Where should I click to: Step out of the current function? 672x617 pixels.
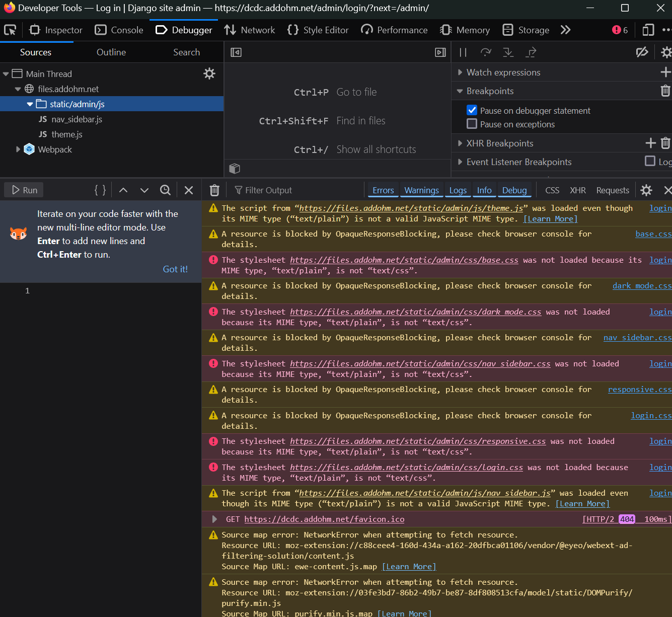coord(531,52)
